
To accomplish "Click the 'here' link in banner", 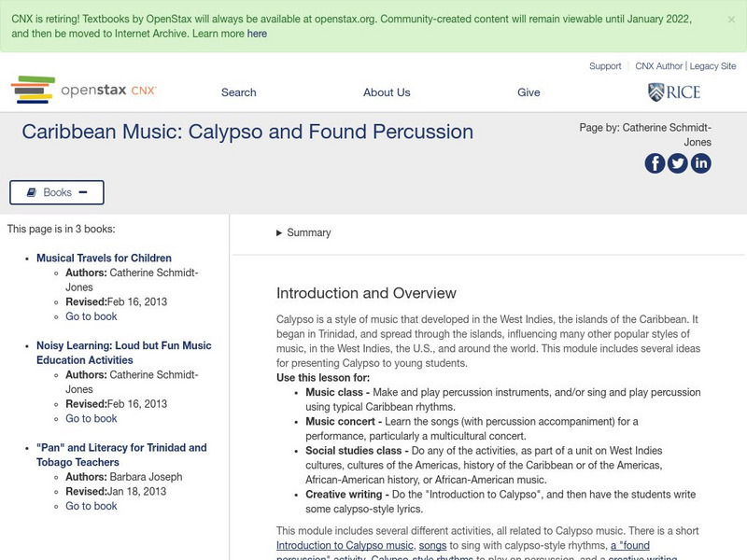I will coord(257,34).
